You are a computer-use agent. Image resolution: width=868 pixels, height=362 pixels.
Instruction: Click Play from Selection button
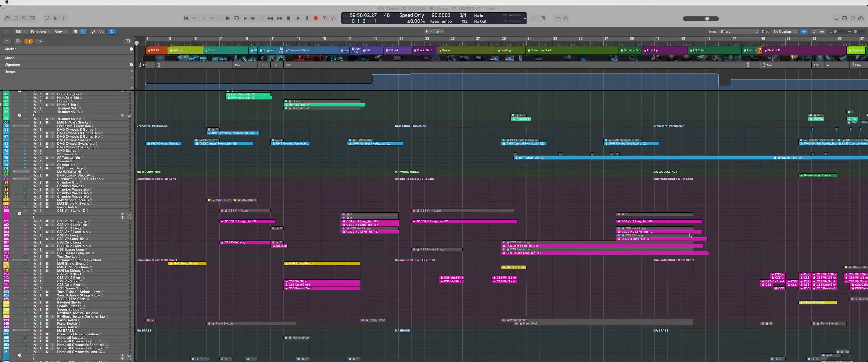[x=227, y=18]
